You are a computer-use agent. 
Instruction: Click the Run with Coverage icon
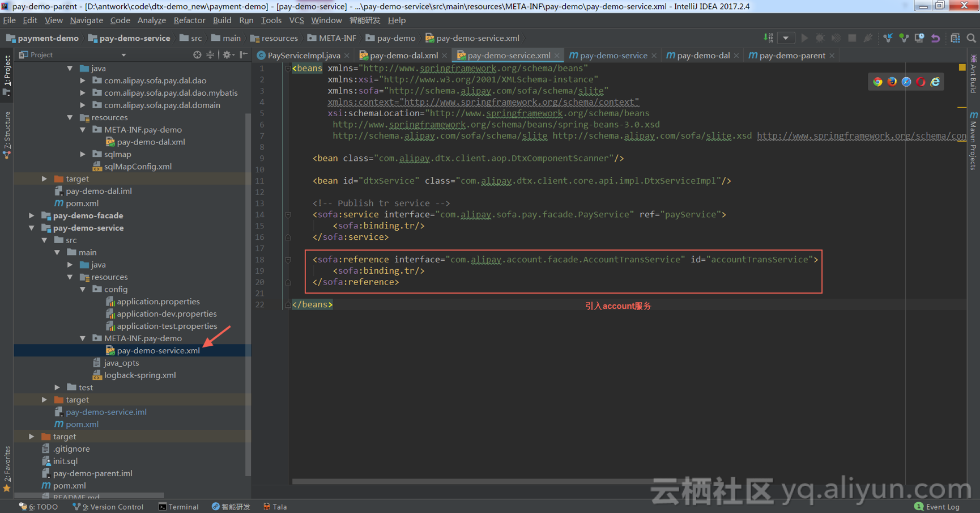coord(836,38)
